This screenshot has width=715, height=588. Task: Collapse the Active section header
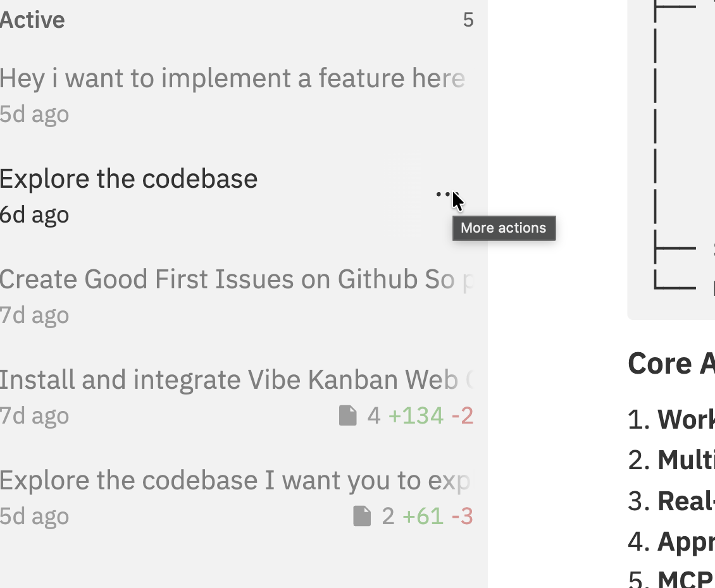click(x=32, y=20)
